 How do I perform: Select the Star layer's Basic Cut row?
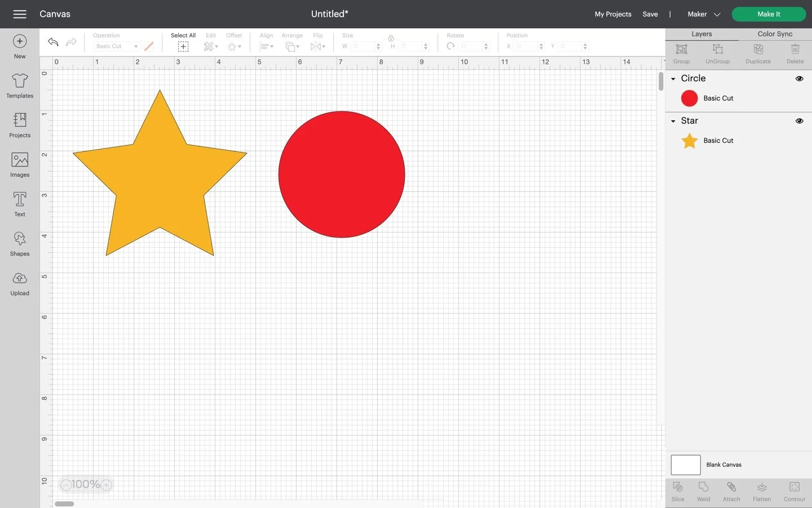pos(739,141)
